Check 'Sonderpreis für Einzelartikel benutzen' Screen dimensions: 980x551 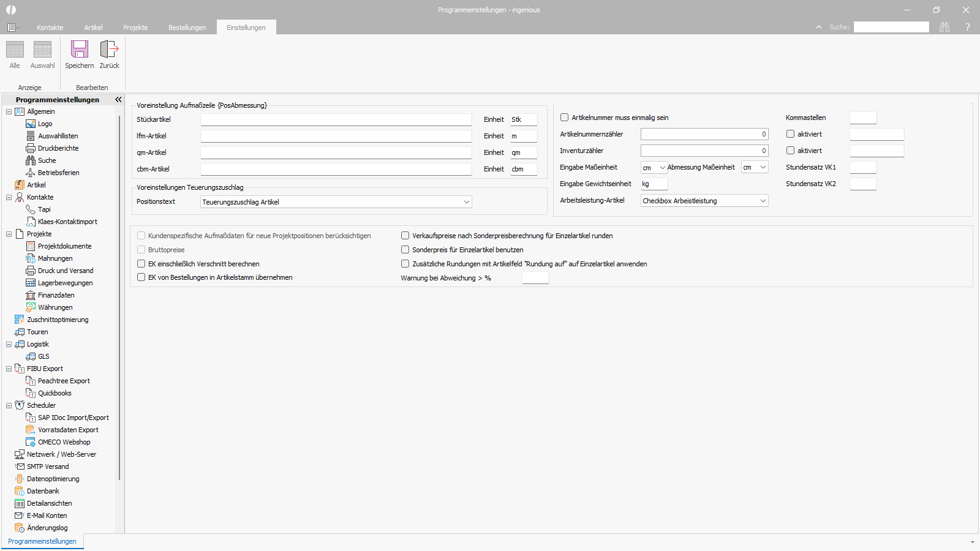pyautogui.click(x=405, y=250)
